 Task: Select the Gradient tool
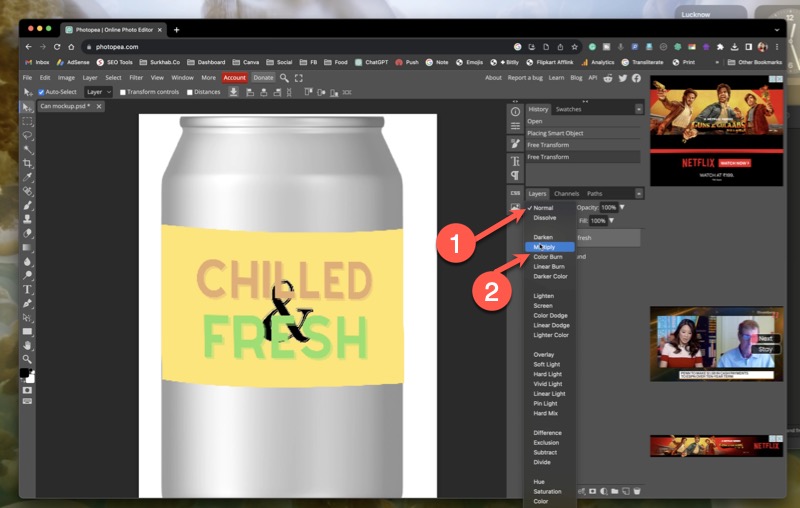coord(28,247)
